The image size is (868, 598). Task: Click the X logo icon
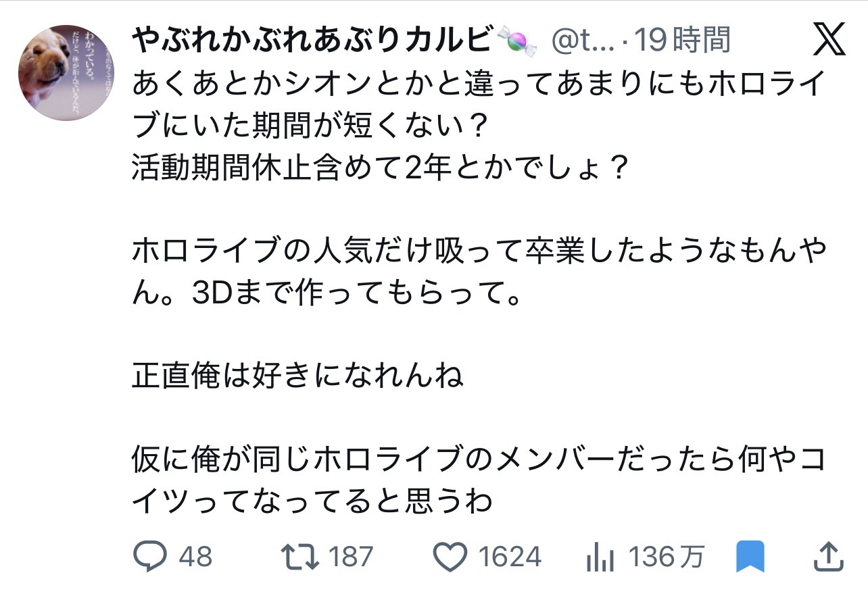[x=829, y=40]
